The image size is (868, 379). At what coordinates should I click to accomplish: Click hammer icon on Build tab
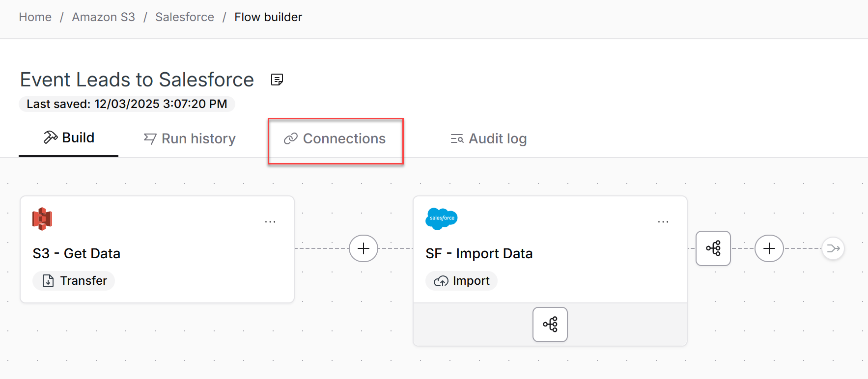point(51,137)
